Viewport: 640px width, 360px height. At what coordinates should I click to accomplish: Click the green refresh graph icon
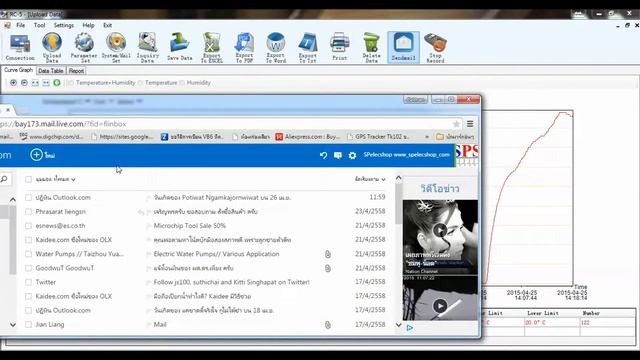57,83
